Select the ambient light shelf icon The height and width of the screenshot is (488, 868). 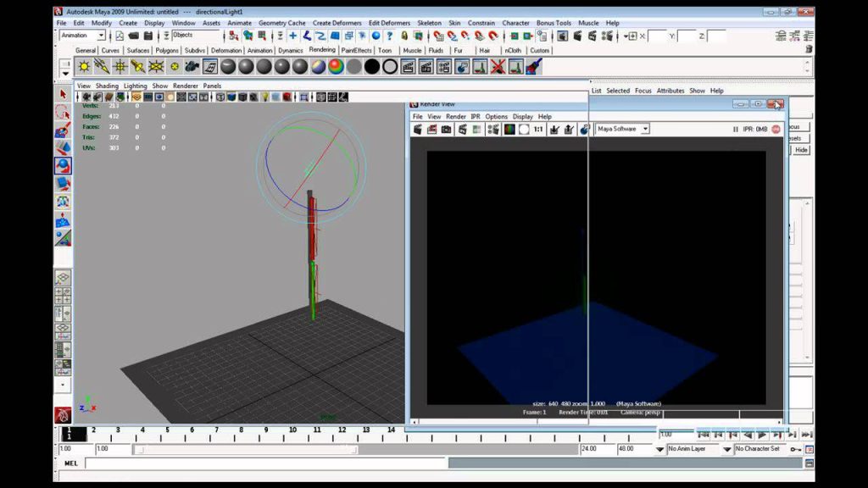(x=84, y=67)
